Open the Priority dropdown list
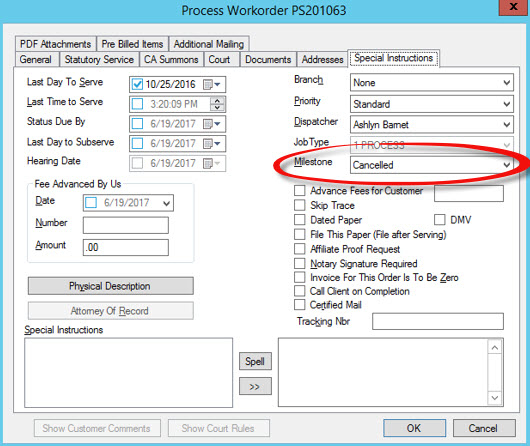This screenshot has height=446, width=530. click(x=506, y=104)
